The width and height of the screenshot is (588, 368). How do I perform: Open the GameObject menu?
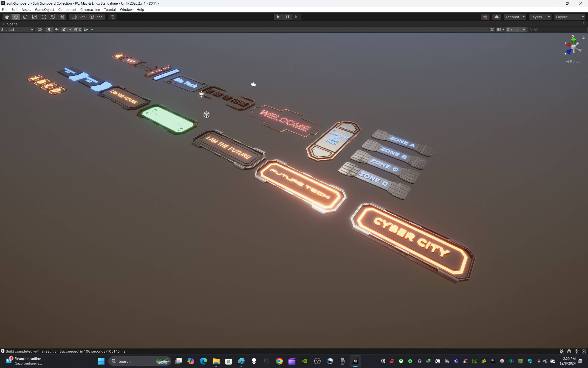45,9
